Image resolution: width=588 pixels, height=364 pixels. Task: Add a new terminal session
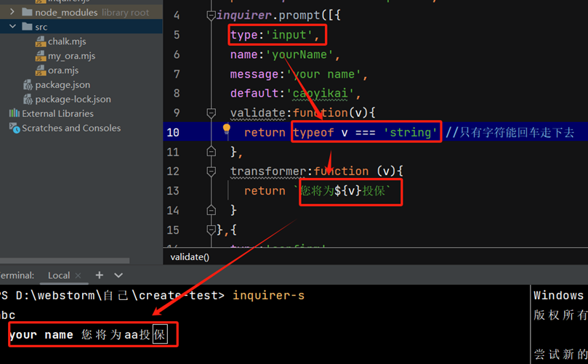click(100, 275)
